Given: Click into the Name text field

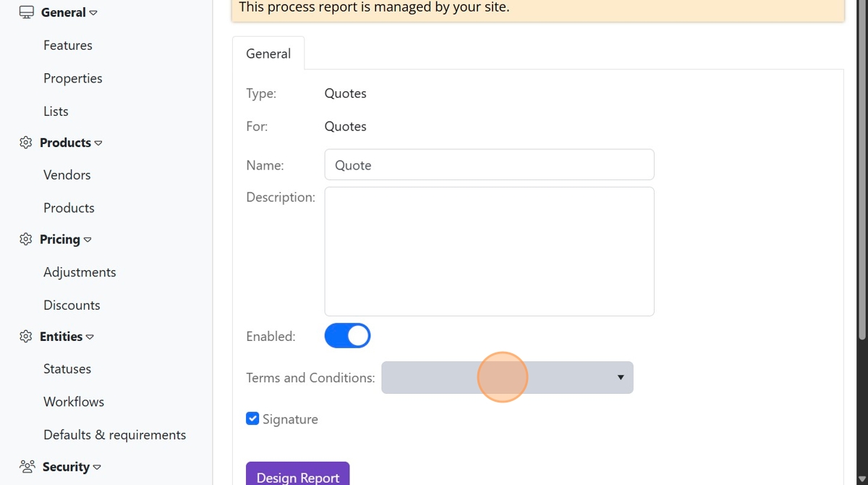Looking at the screenshot, I should pos(489,165).
